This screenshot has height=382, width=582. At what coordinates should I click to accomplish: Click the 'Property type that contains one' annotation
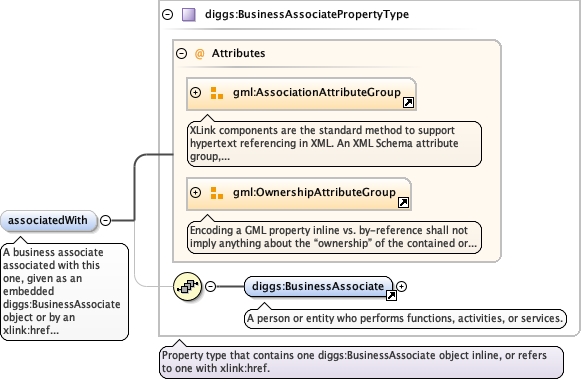[x=361, y=362]
